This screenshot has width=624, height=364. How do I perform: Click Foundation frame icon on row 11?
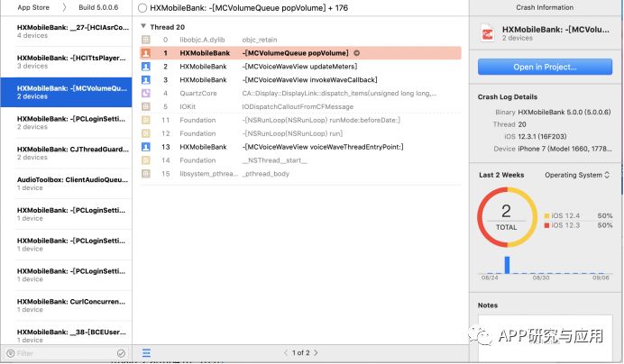[146, 120]
